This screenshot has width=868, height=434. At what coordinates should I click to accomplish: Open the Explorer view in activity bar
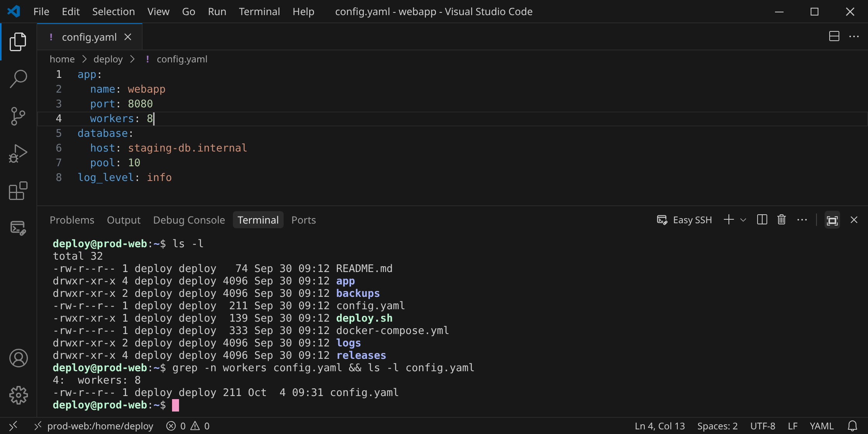tap(18, 42)
